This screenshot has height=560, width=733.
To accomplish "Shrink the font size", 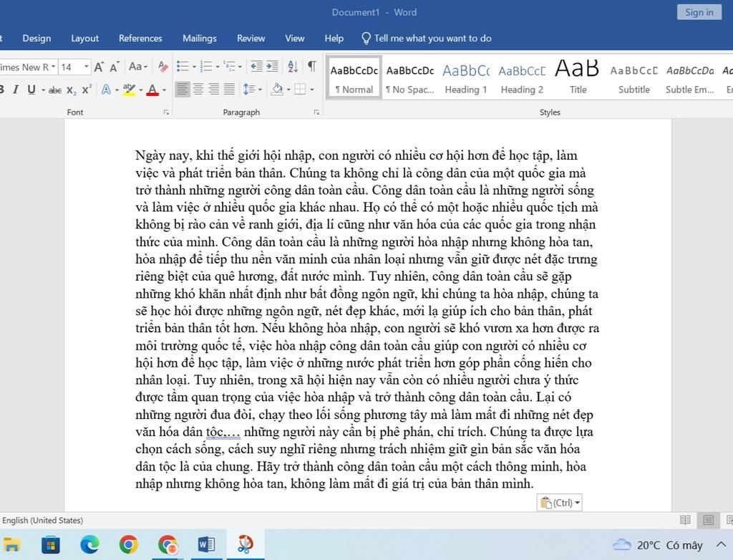I will click(115, 67).
